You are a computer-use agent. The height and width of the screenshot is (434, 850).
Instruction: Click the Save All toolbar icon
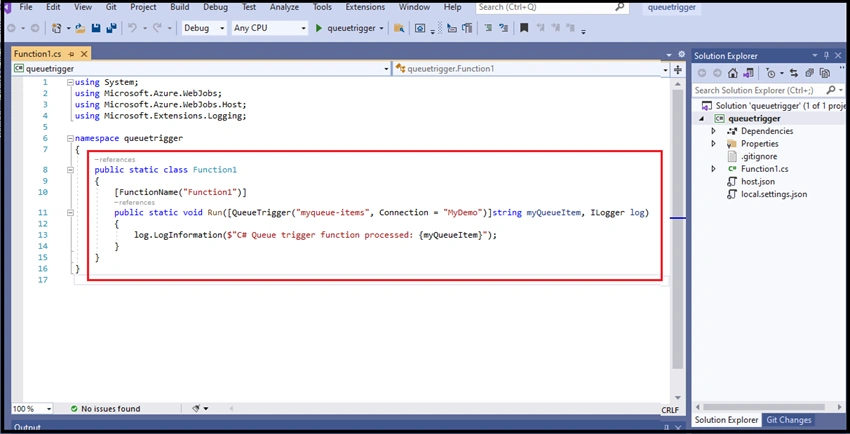tap(112, 28)
